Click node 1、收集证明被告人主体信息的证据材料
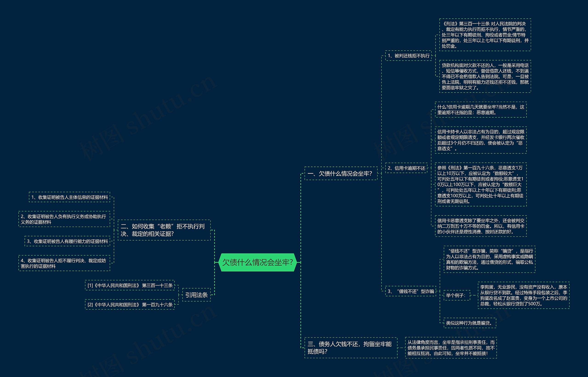This screenshot has height=377, width=588. (x=70, y=197)
